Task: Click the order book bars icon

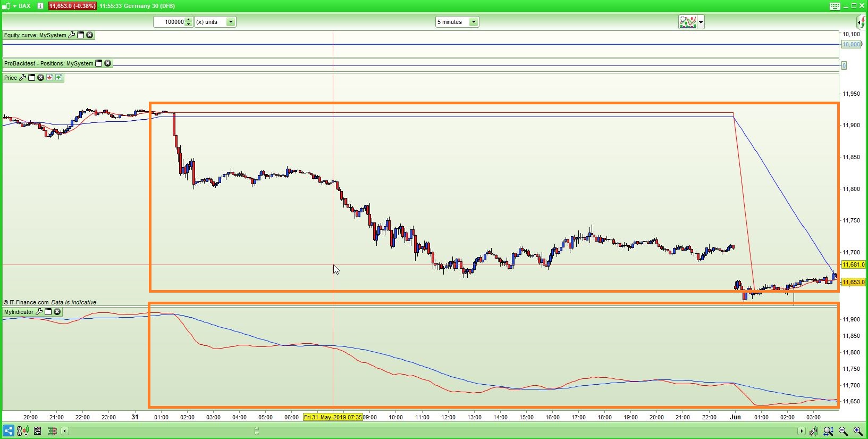Action: point(53,431)
